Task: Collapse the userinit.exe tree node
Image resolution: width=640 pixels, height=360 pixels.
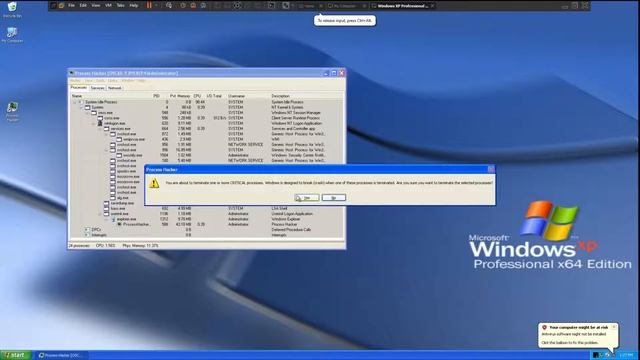Action: click(x=100, y=213)
